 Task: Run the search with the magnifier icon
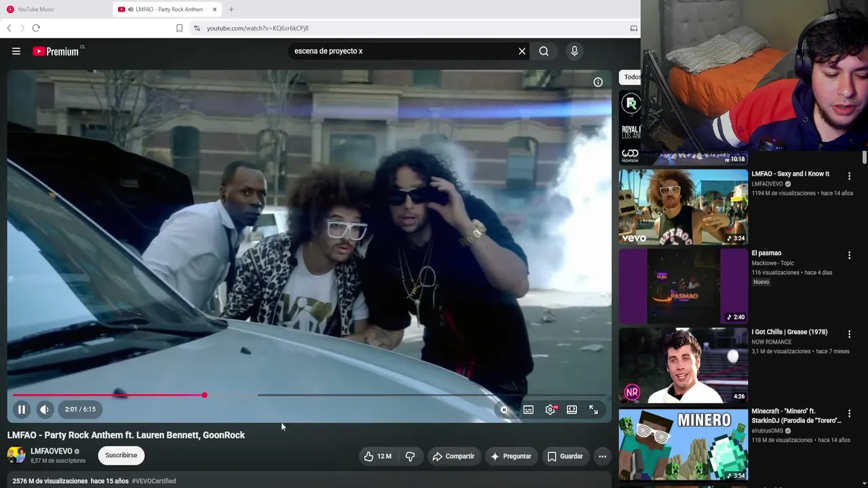pyautogui.click(x=544, y=51)
